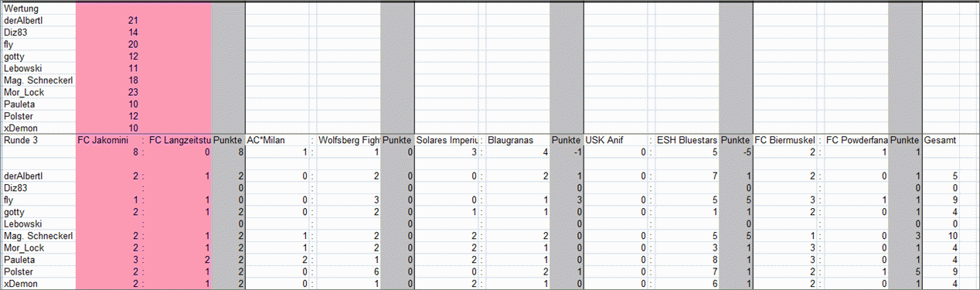This screenshot has width=980, height=290.
Task: Click Mag. Schneckerl's Gesamt value 10
Action: click(954, 236)
